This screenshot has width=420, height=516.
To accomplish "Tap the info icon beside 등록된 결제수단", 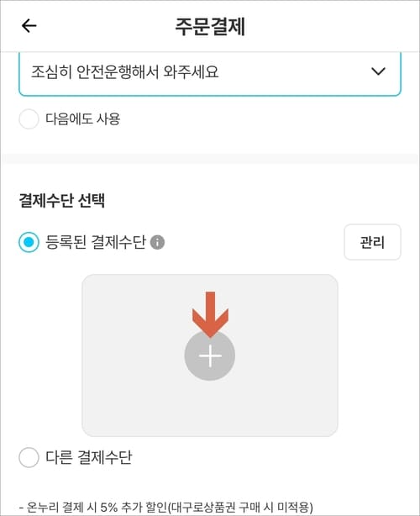I will 157,243.
